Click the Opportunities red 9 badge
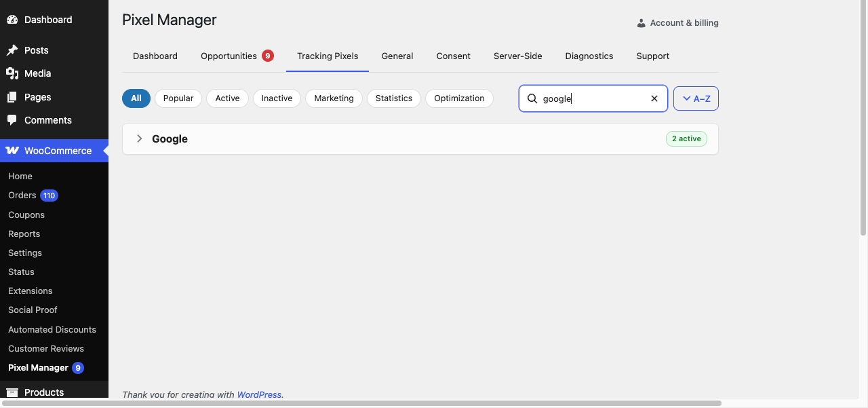 [x=268, y=56]
